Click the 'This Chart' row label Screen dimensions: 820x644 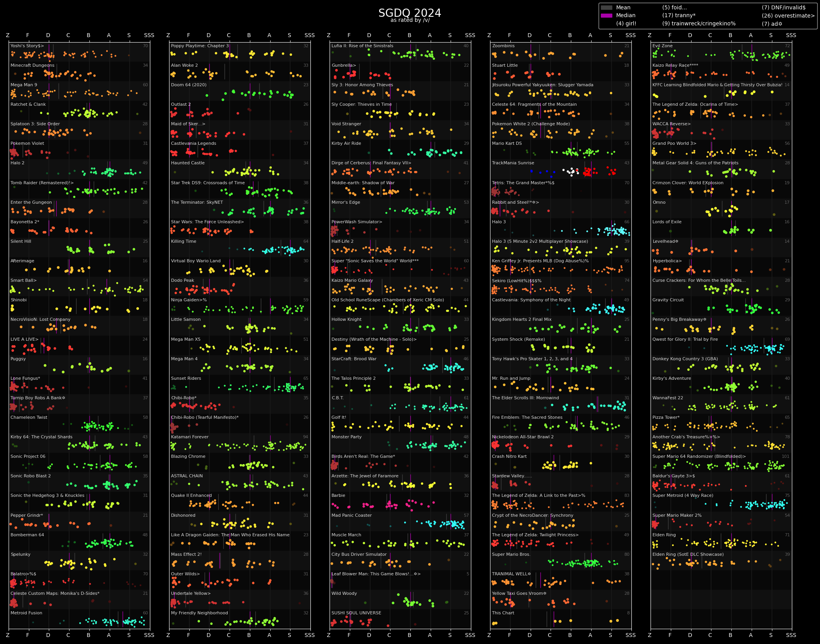click(x=503, y=613)
